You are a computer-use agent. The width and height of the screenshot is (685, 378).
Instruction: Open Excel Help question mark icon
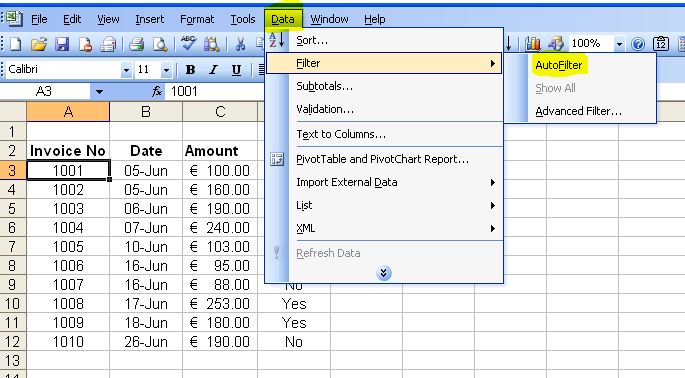pyautogui.click(x=638, y=44)
